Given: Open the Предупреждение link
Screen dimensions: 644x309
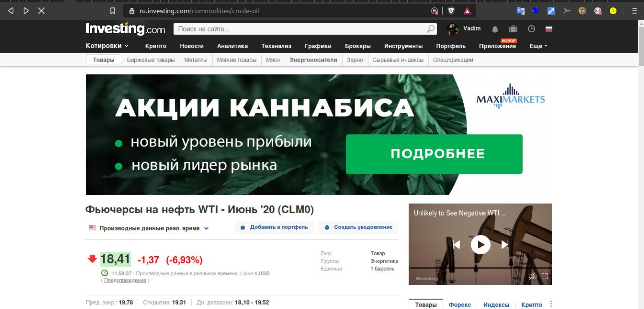Looking at the screenshot, I should 125,280.
